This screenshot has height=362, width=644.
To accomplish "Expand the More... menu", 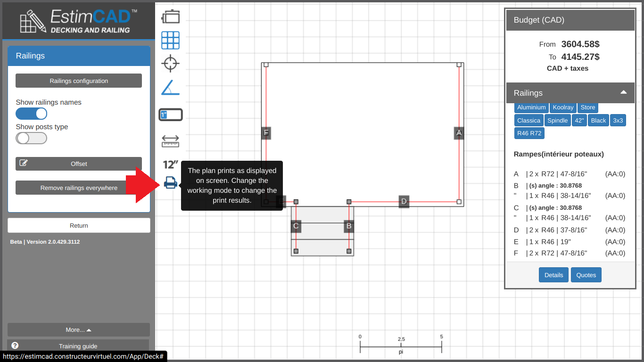I will pos(79,330).
